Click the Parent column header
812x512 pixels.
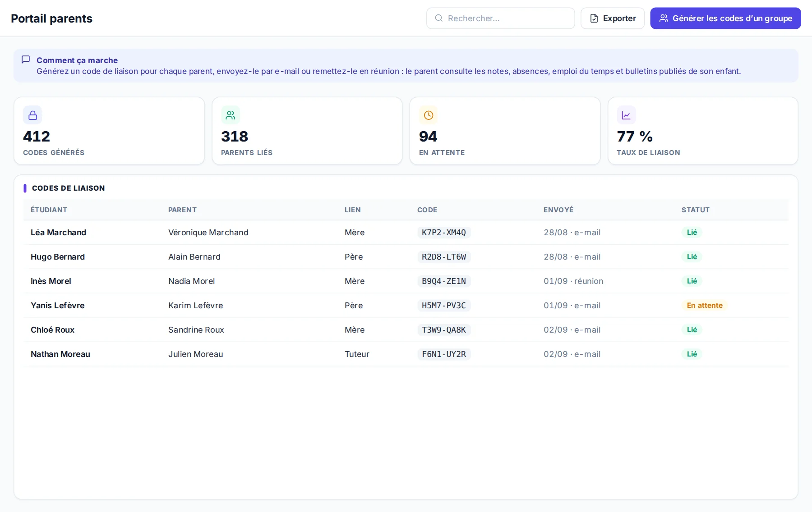(182, 210)
